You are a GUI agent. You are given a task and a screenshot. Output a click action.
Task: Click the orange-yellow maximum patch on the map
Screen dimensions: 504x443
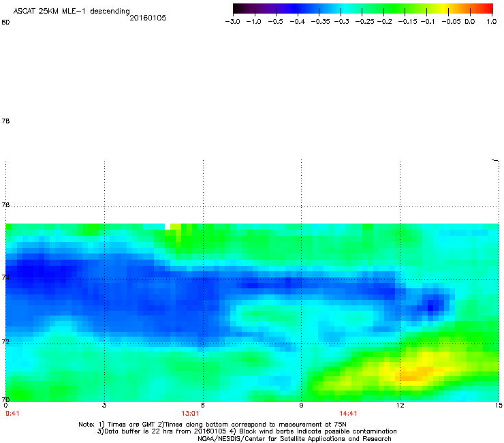coord(415,373)
